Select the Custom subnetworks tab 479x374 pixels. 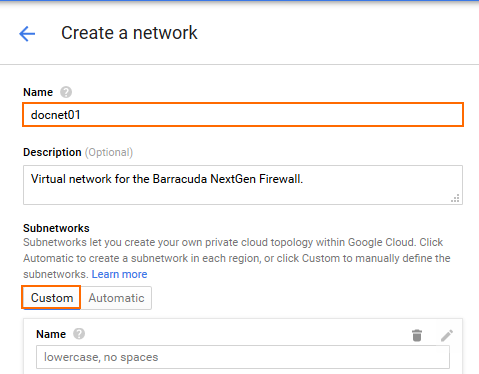(x=51, y=298)
